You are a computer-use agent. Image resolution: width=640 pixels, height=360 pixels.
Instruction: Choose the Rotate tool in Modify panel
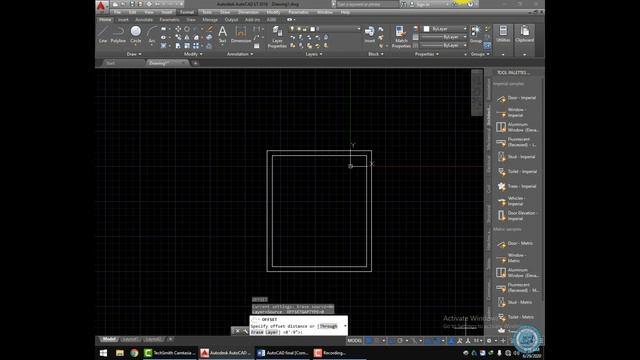click(187, 29)
